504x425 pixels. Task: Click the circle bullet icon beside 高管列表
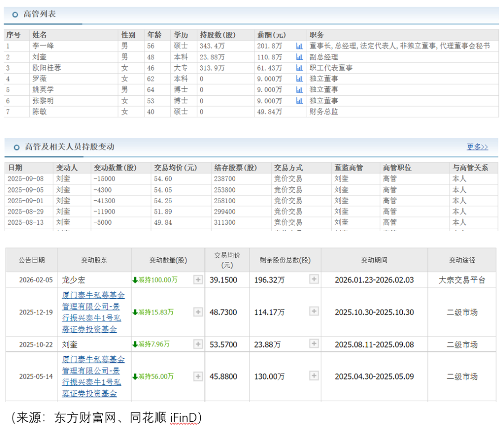point(15,14)
